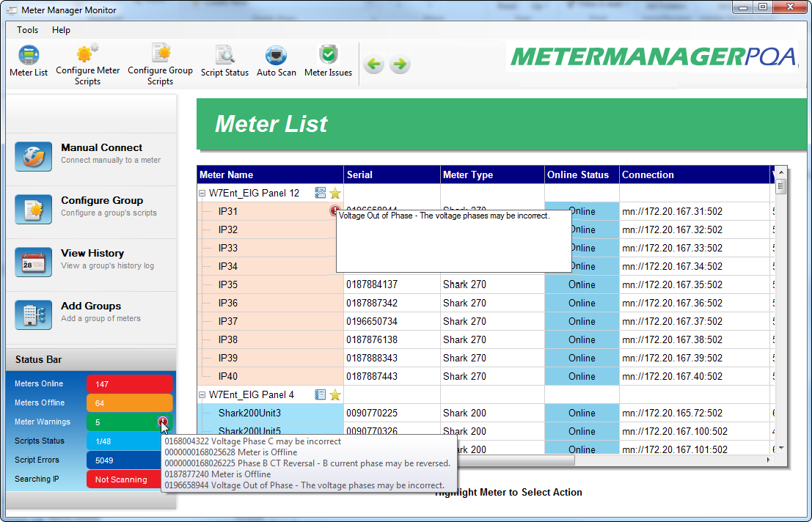
Task: Select meter row IP39
Action: click(x=486, y=358)
